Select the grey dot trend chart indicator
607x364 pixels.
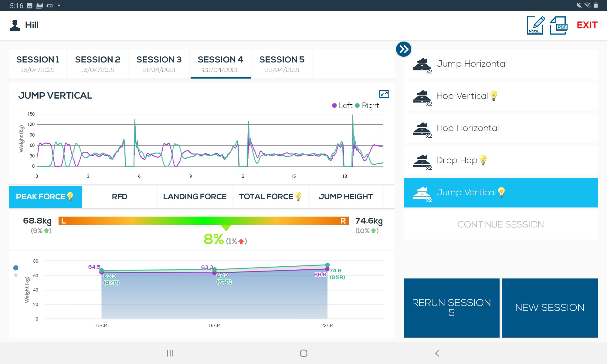(x=16, y=275)
